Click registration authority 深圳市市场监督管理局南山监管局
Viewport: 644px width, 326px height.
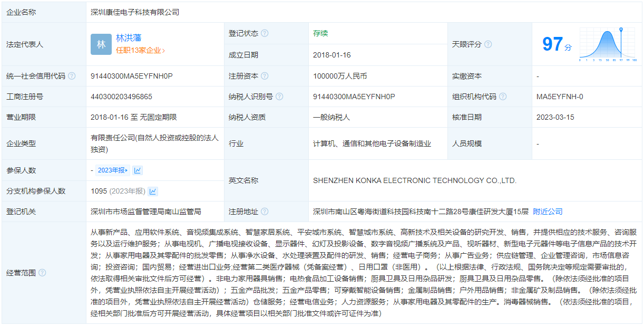(x=146, y=212)
